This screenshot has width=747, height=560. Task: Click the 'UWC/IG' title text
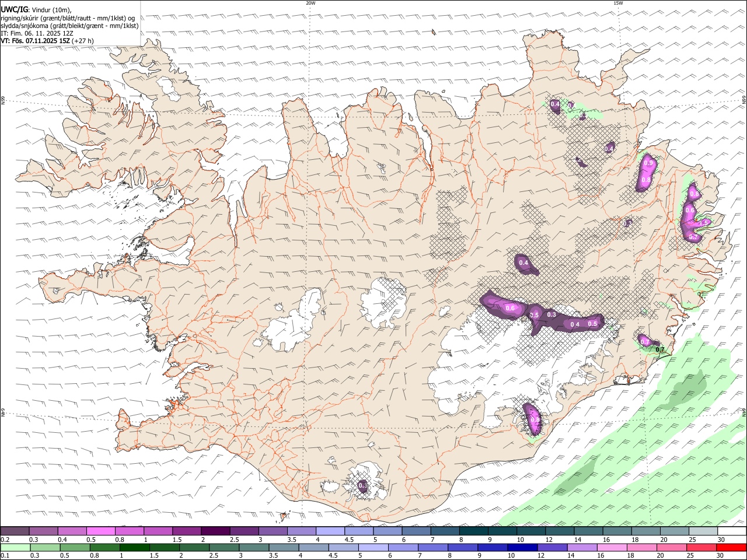[14, 10]
